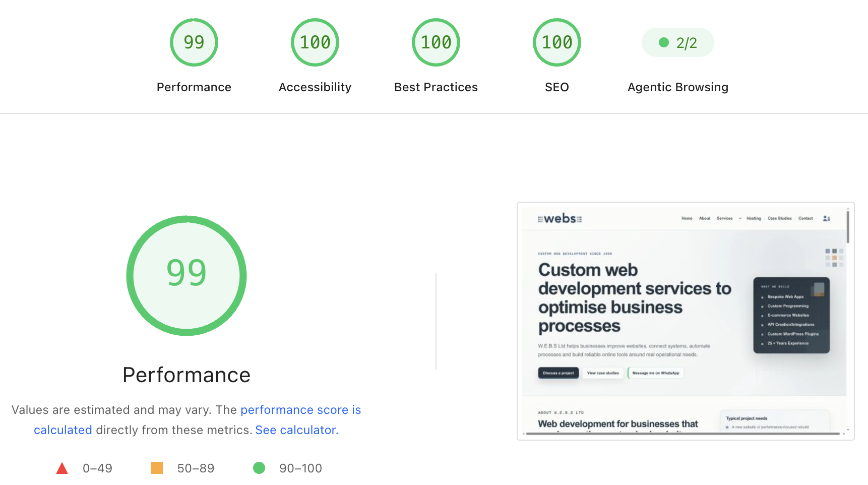Click the Best Practices 100 score gauge
The width and height of the screenshot is (868, 485).
click(x=436, y=42)
